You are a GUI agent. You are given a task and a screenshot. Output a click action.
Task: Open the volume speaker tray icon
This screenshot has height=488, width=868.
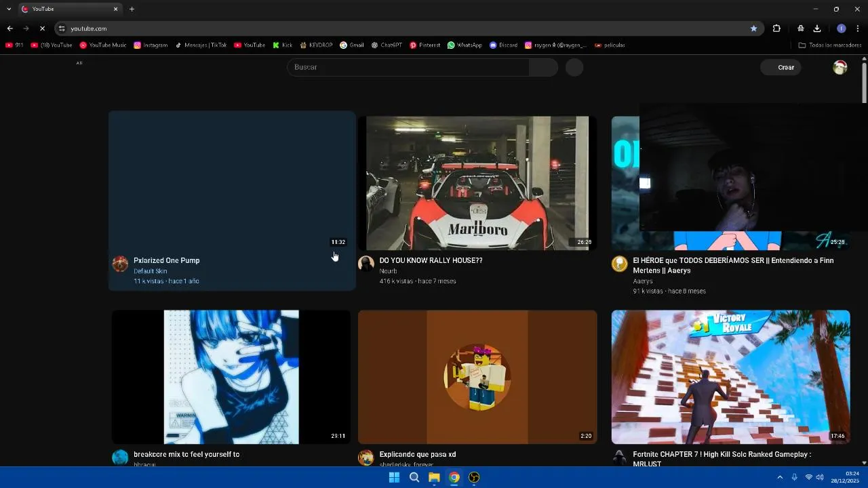[x=820, y=477]
